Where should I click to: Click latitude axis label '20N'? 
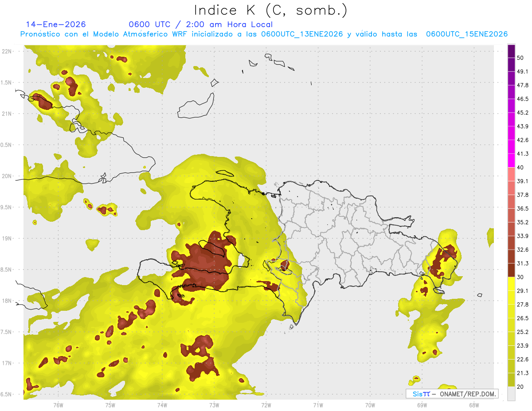[7, 176]
